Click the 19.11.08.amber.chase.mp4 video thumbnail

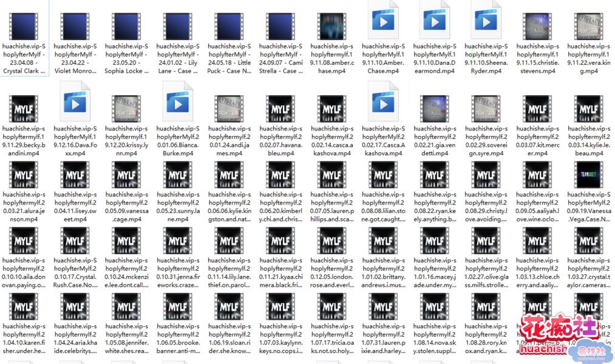pos(332,26)
